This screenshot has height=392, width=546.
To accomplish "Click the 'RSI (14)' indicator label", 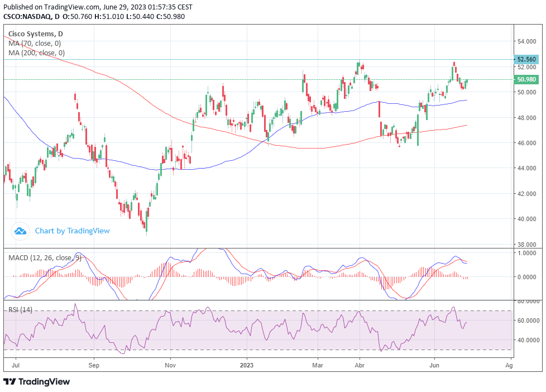I will [20, 309].
